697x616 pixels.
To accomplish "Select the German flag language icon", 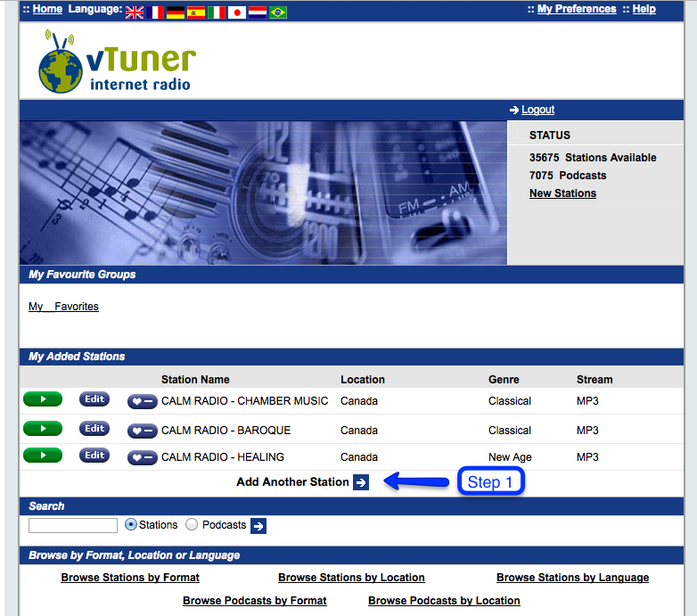I will pos(176,12).
